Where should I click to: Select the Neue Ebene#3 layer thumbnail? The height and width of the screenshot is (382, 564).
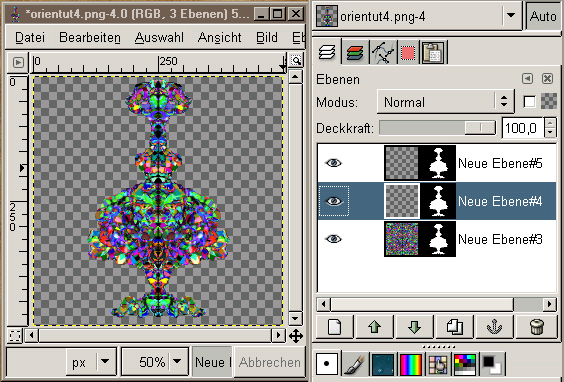point(401,239)
